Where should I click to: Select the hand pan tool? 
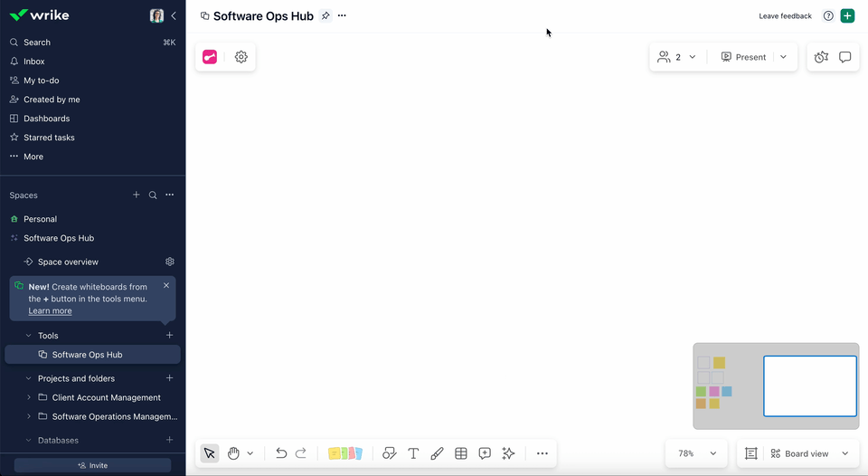[233, 453]
